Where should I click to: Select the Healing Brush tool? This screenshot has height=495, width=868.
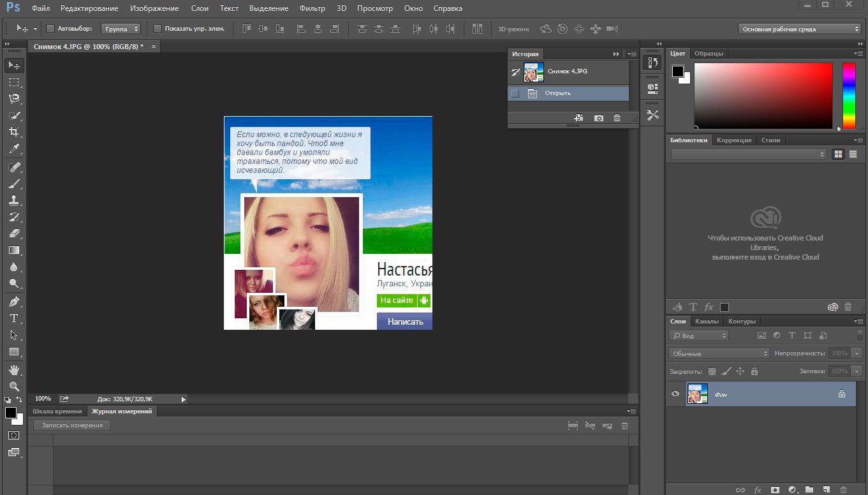(x=14, y=167)
